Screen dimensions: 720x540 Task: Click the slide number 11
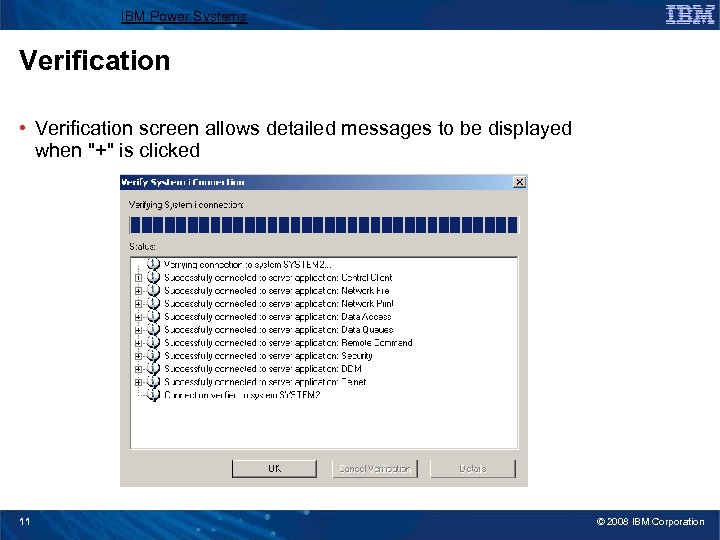coord(25,522)
